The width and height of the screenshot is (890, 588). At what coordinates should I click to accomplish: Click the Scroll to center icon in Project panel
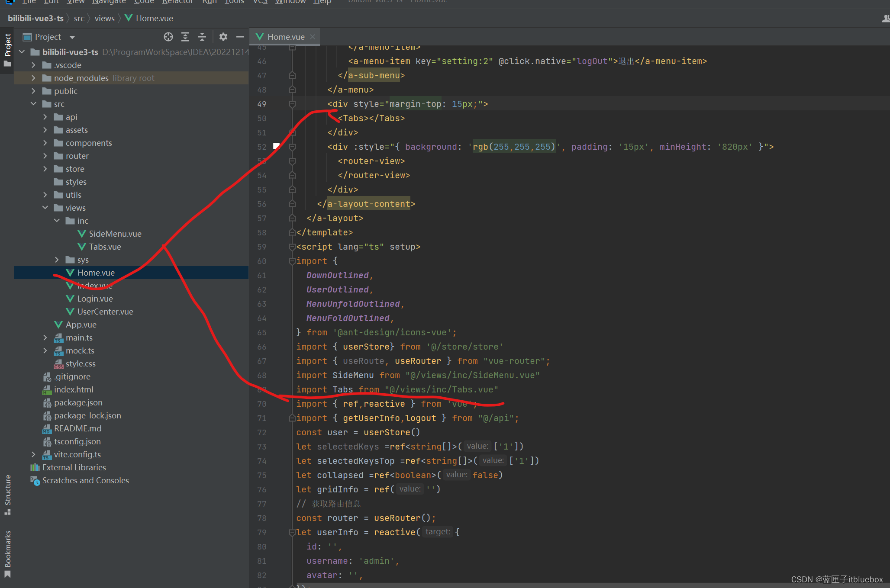coord(165,37)
